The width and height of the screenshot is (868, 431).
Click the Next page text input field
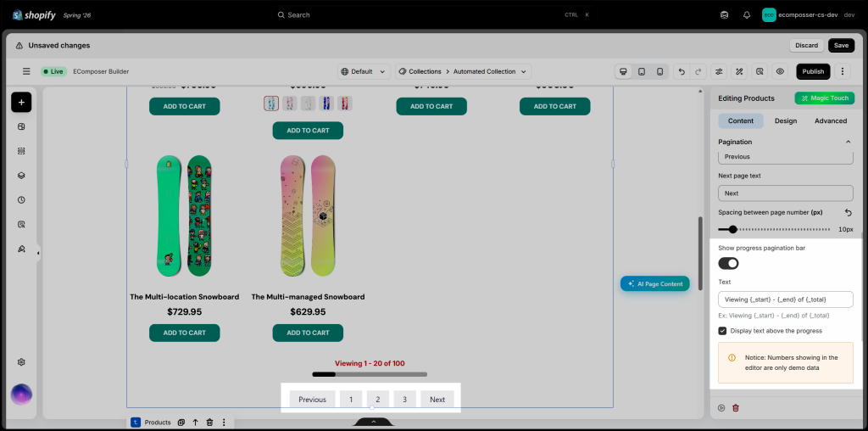(786, 193)
